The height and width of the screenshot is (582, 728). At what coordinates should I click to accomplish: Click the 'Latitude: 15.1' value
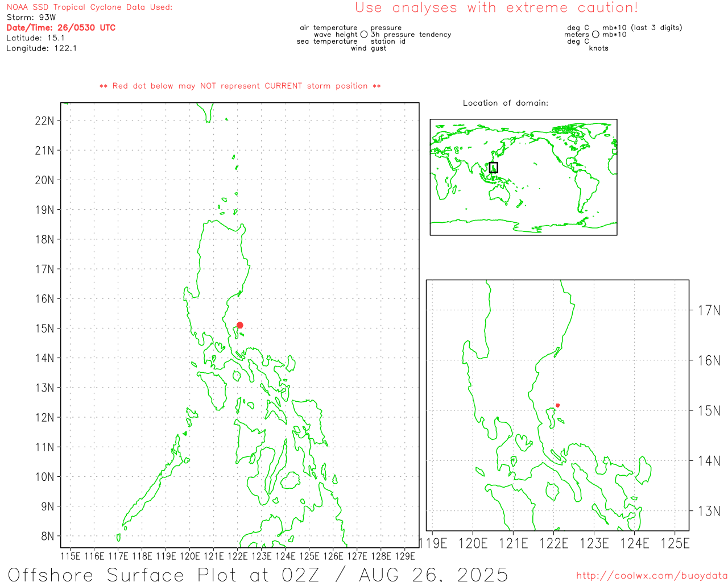(x=35, y=38)
